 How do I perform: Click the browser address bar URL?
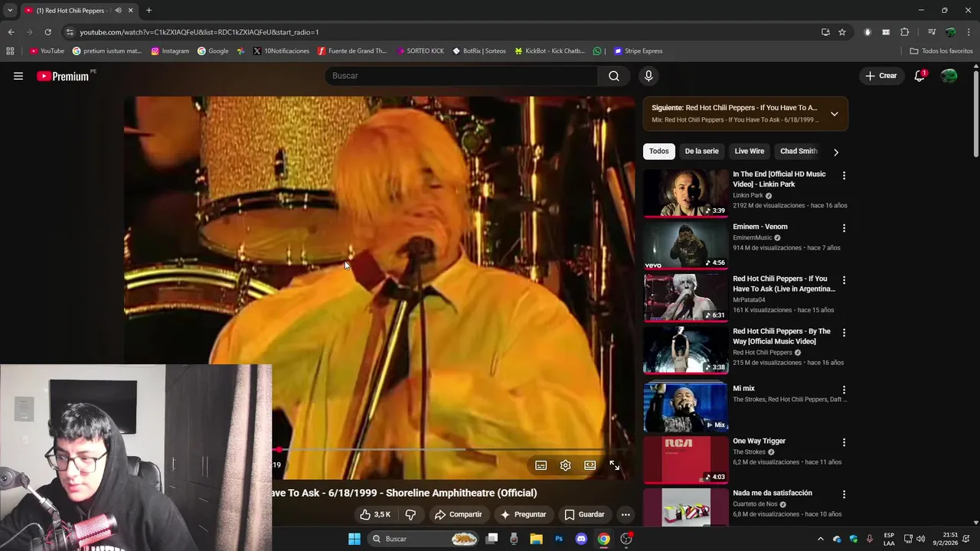(199, 32)
